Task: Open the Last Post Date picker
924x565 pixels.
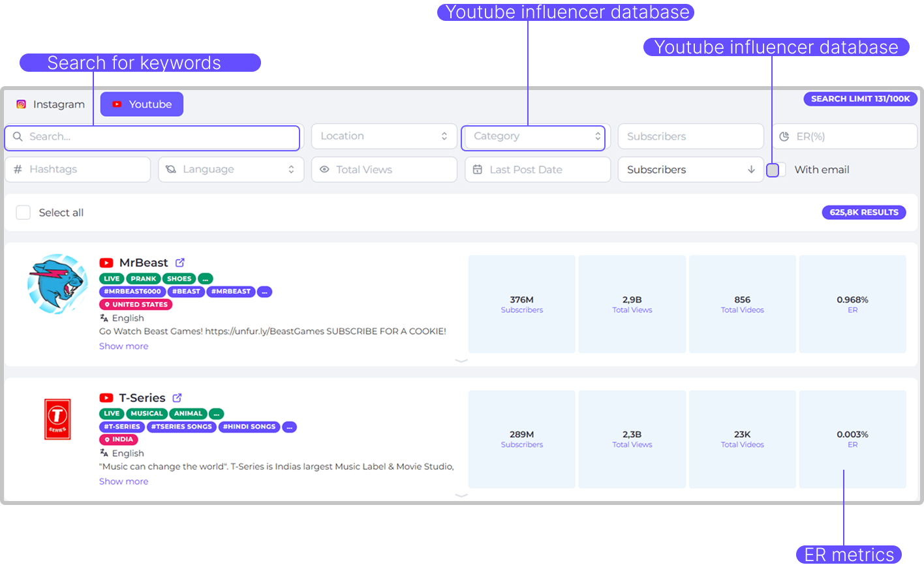Action: [538, 170]
